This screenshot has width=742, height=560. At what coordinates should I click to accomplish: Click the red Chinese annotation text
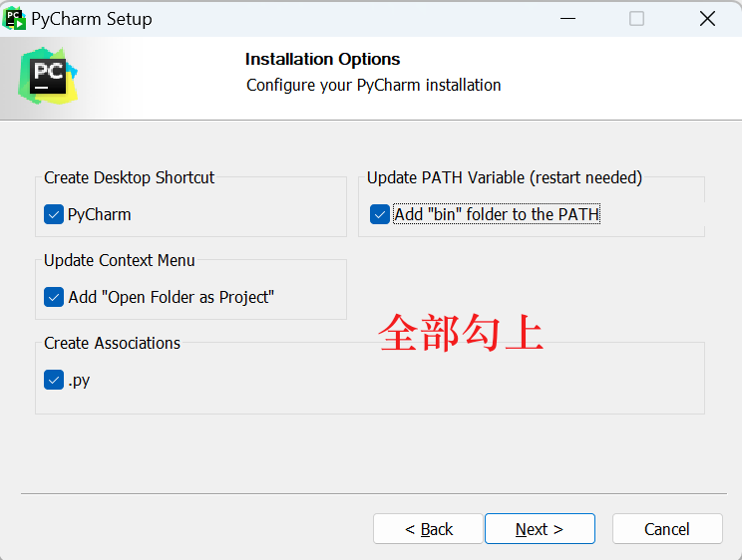461,334
